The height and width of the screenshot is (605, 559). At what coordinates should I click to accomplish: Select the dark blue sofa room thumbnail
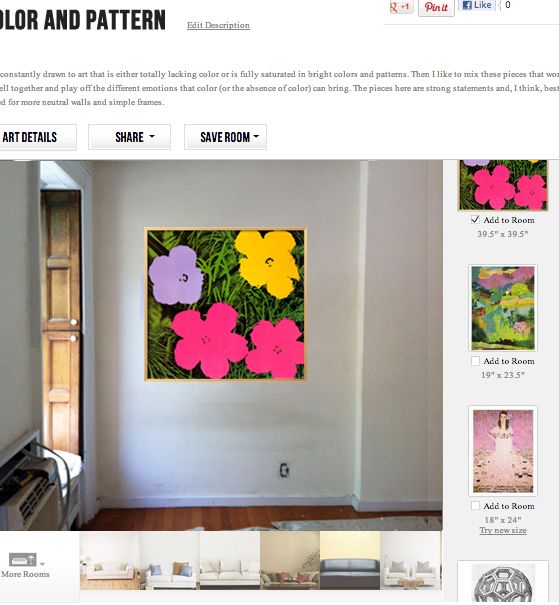click(x=350, y=560)
